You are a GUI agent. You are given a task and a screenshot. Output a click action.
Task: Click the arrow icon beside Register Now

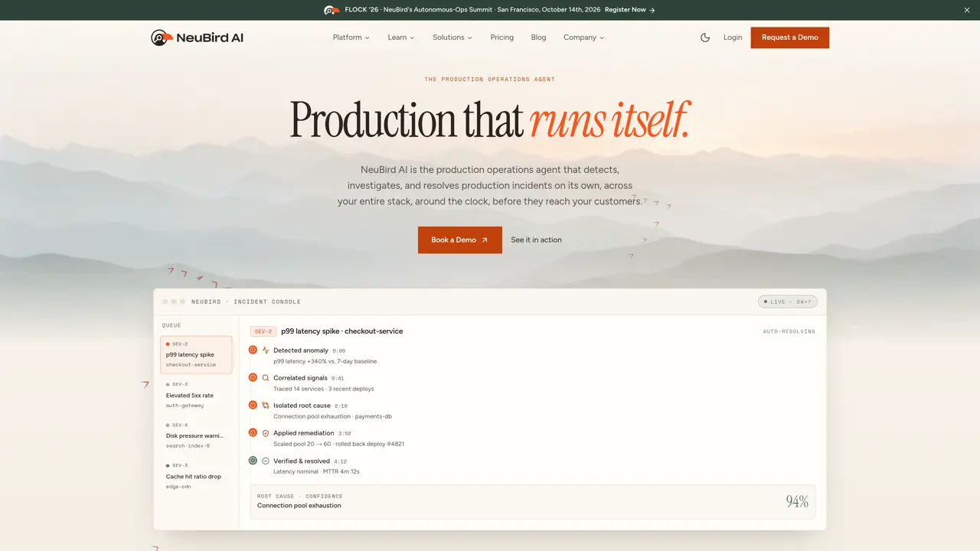click(x=652, y=10)
